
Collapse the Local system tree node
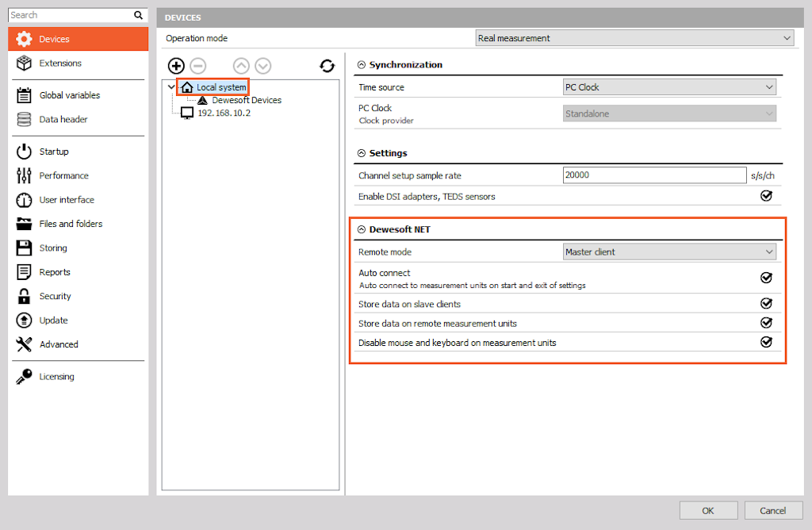coord(171,87)
